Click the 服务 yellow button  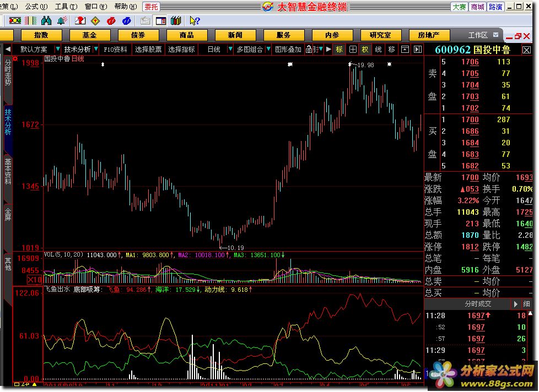(x=284, y=35)
